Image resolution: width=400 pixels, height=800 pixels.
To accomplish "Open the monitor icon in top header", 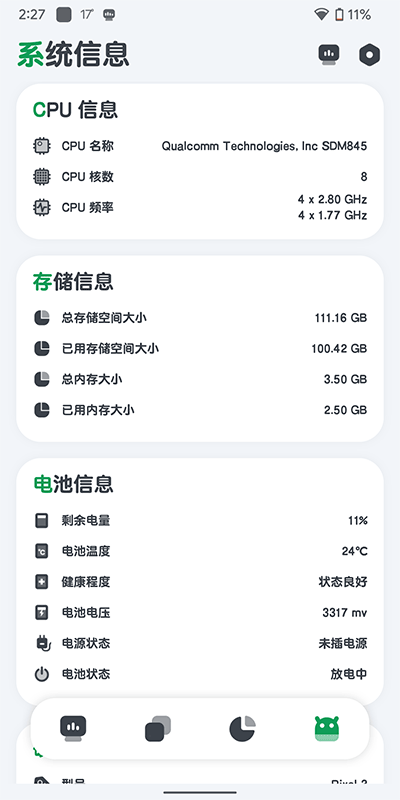I will (x=329, y=55).
